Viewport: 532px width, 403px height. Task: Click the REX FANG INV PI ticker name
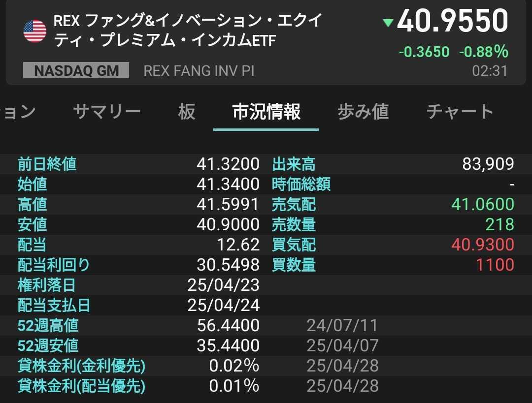(199, 71)
